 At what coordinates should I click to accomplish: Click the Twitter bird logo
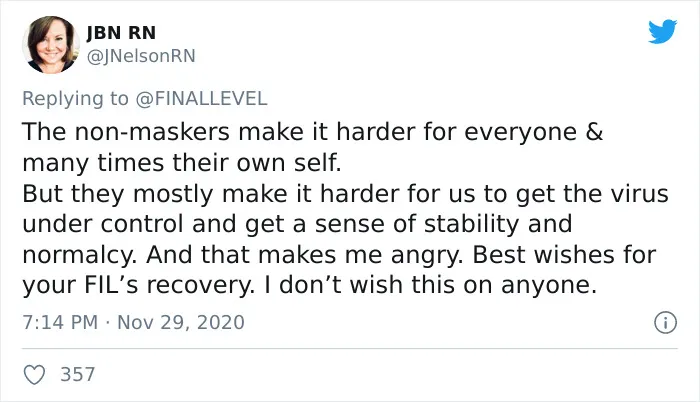coord(662,31)
